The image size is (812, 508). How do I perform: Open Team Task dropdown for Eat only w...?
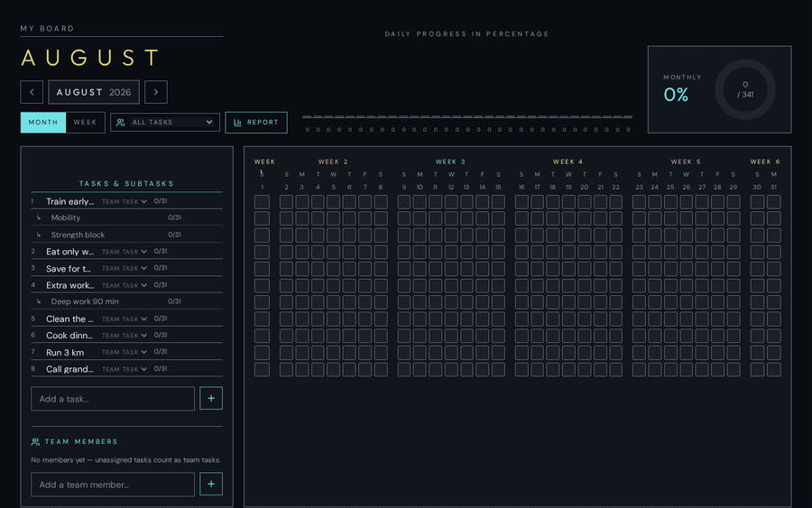point(125,252)
